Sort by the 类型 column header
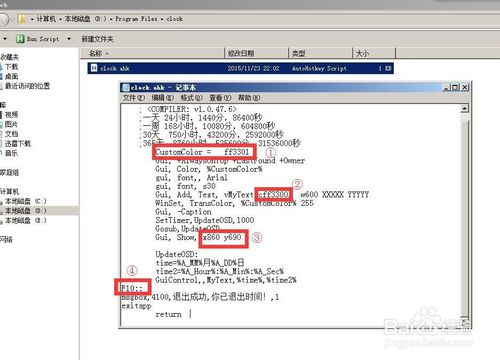 (320, 53)
